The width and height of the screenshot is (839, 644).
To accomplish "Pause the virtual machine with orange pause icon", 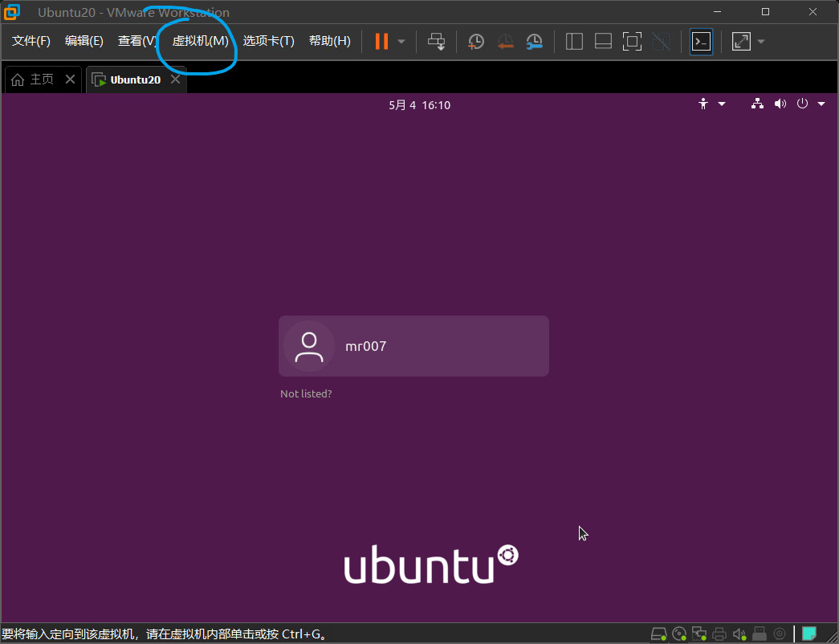I will [x=381, y=41].
